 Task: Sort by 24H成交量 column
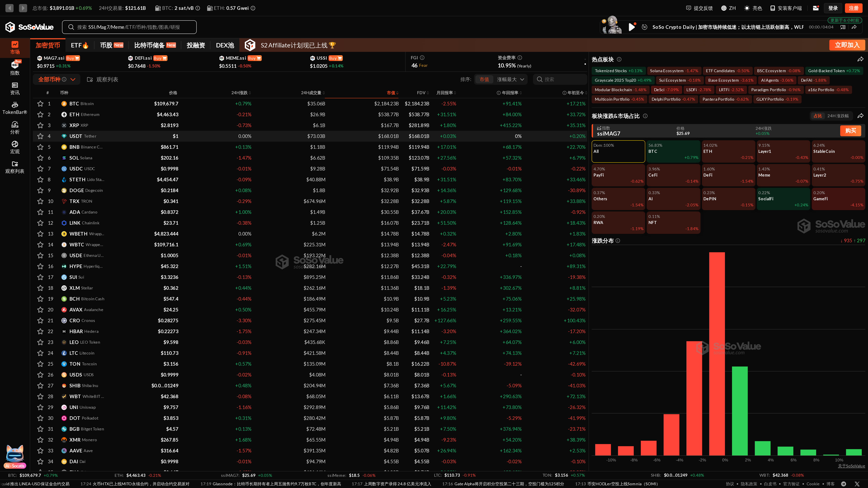[313, 93]
